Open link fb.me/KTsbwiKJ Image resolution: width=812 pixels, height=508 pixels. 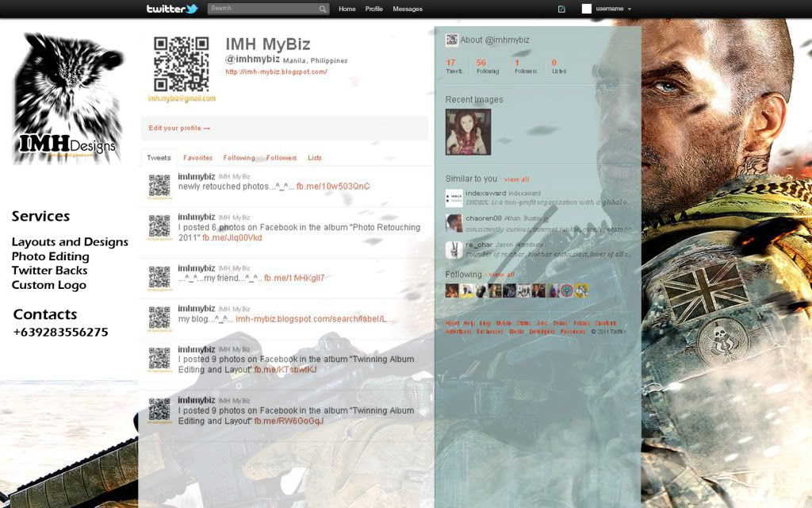[x=285, y=370]
